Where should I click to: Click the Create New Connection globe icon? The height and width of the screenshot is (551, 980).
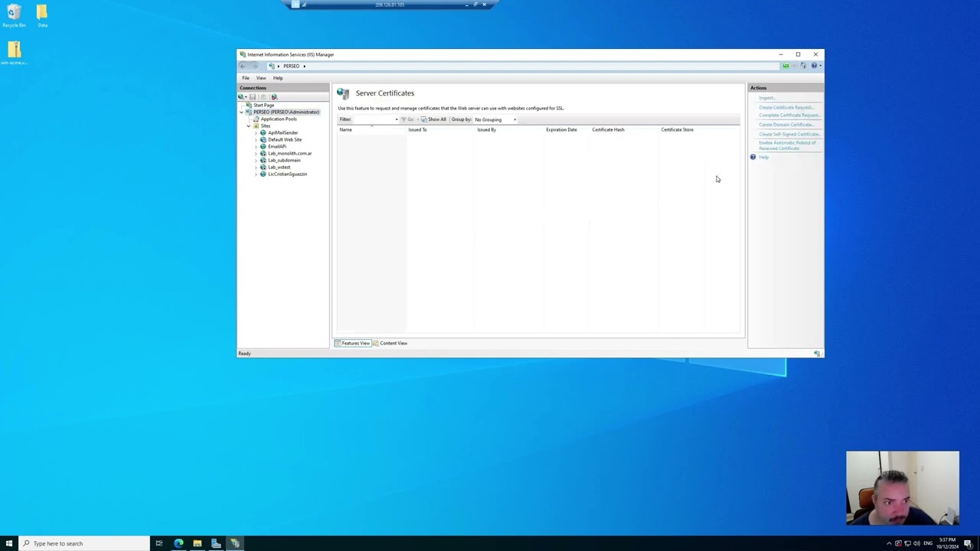pos(242,96)
